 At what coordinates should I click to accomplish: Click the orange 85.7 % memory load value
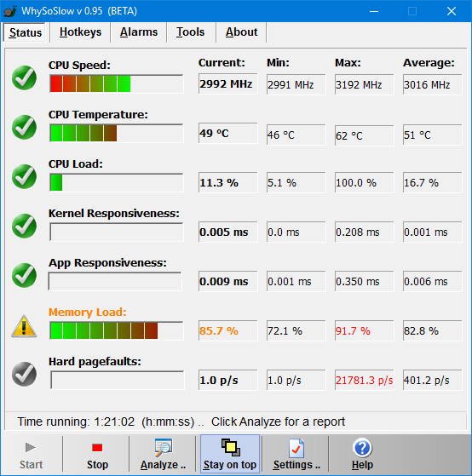click(x=227, y=330)
